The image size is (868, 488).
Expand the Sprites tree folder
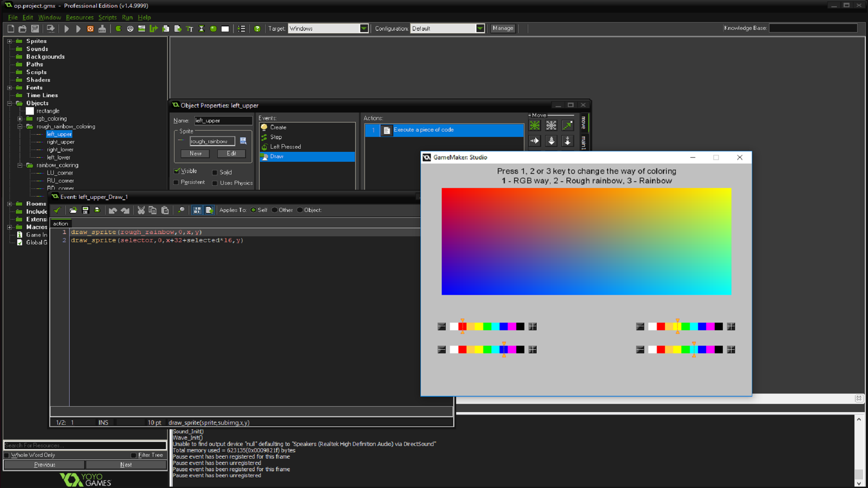9,41
